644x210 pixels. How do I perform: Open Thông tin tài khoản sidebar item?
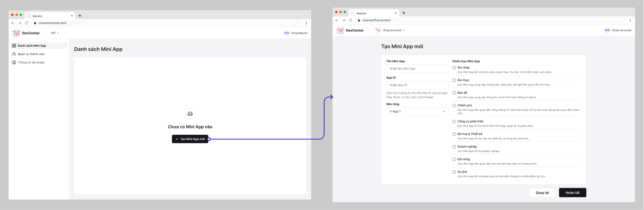click(x=39, y=62)
